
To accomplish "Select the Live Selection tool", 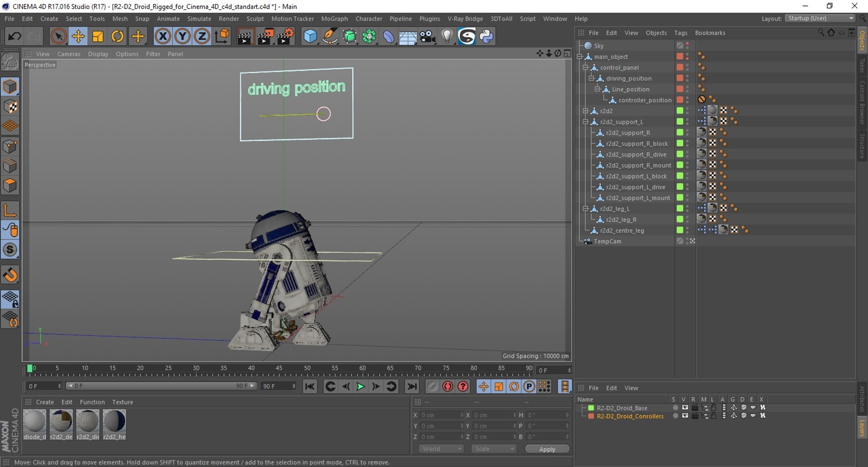I will click(x=58, y=36).
